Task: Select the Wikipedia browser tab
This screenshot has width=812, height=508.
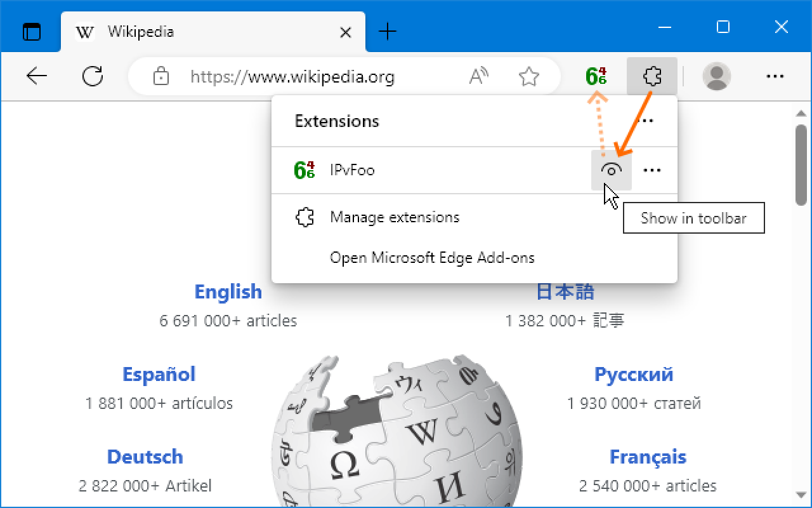Action: click(213, 31)
